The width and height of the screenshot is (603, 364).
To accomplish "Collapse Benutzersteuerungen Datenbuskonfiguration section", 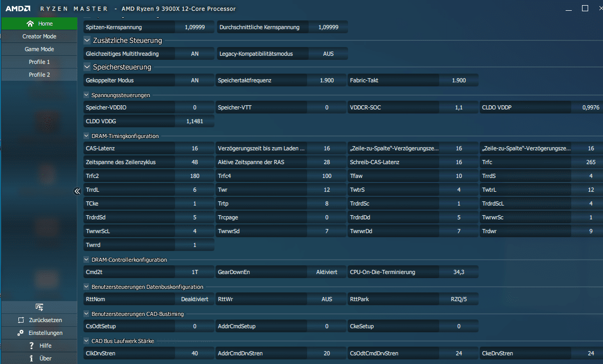I will point(86,286).
